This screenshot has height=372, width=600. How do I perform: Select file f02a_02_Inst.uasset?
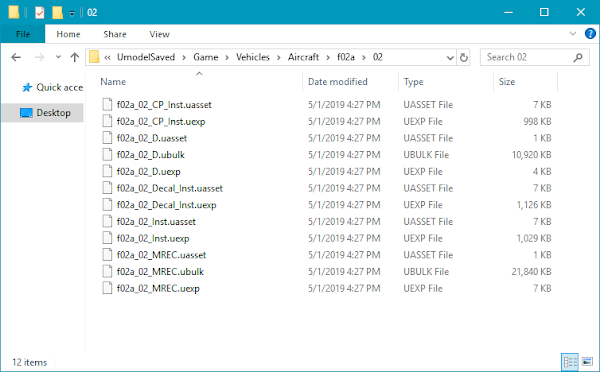pos(156,222)
